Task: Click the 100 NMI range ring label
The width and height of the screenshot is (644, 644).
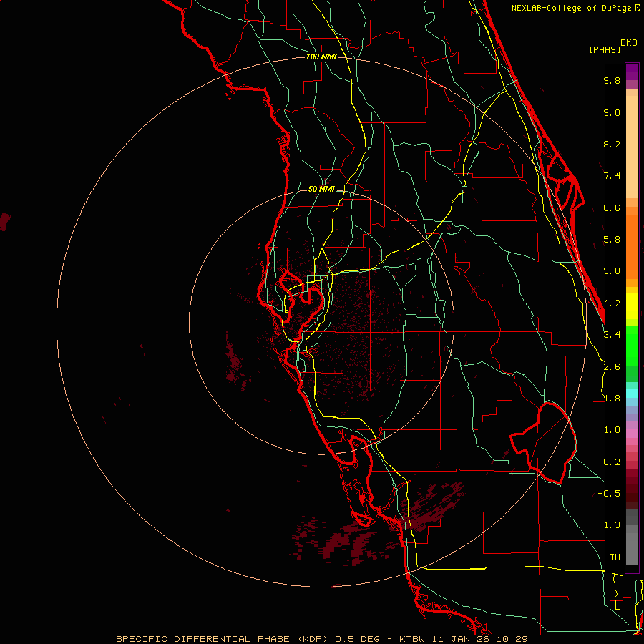Action: point(321,57)
